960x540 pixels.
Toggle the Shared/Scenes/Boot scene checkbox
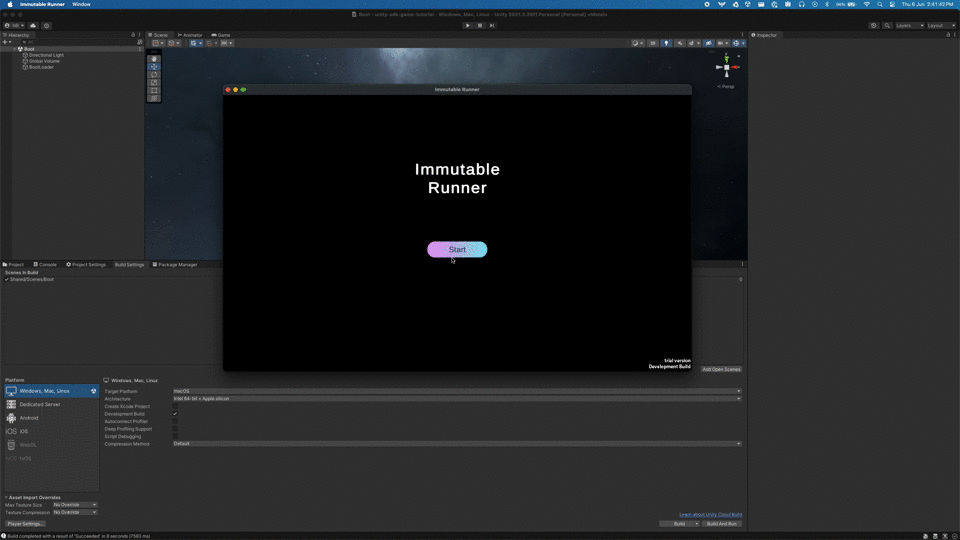click(x=7, y=279)
